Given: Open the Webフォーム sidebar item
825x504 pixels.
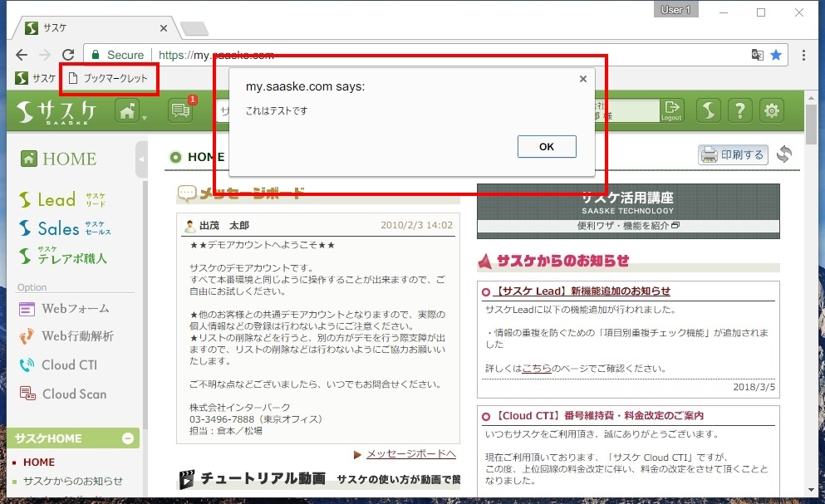Looking at the screenshot, I should 75,309.
